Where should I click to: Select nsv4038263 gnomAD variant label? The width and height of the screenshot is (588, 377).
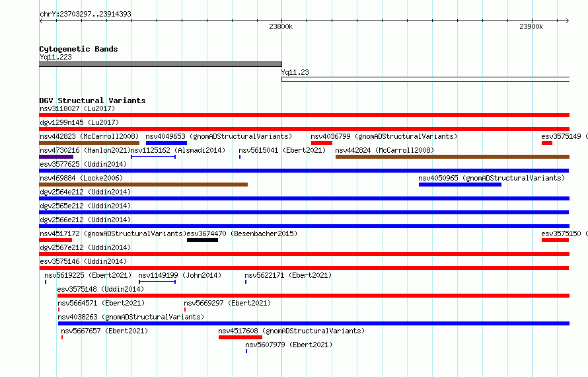tap(131, 317)
